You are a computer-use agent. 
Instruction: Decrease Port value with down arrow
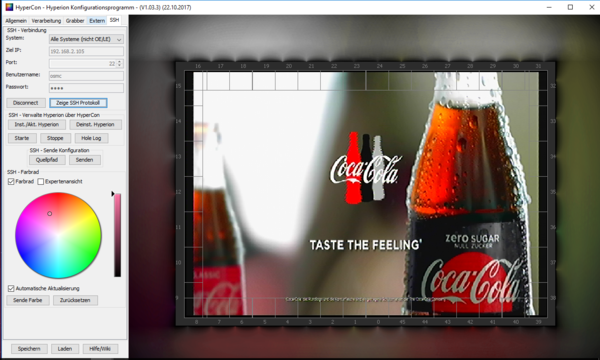pyautogui.click(x=120, y=65)
